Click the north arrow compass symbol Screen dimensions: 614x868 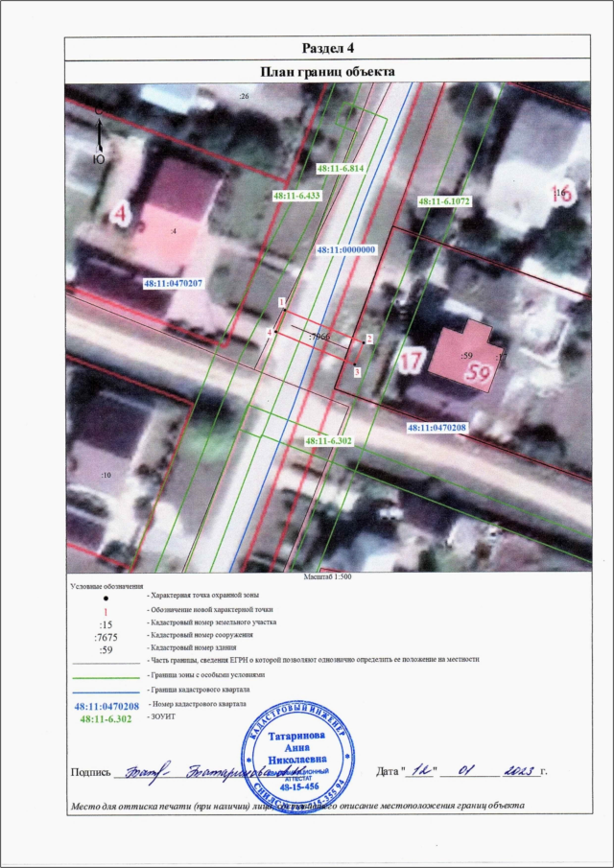(99, 134)
